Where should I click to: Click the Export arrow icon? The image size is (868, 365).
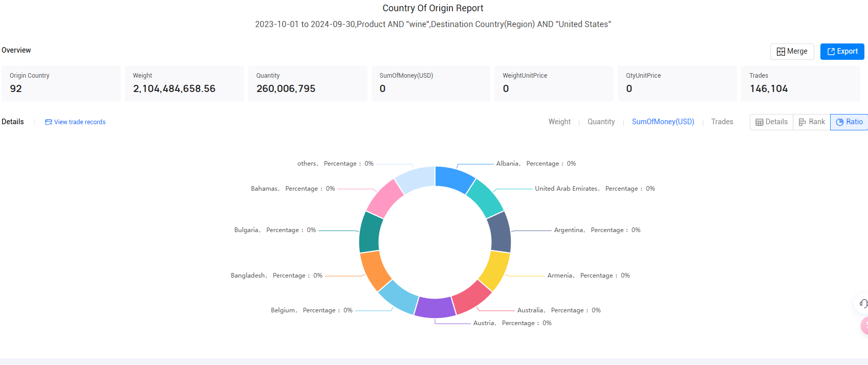click(831, 52)
